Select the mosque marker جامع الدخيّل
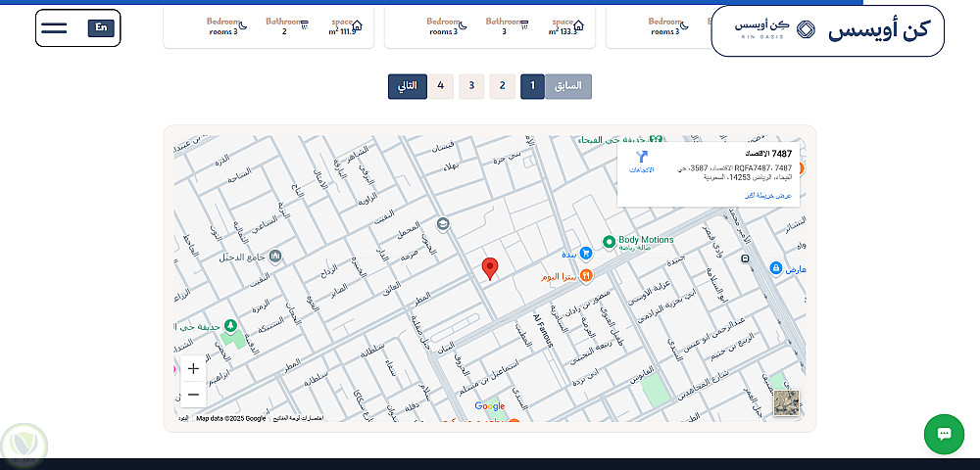Viewport: 980px width, 470px height. [x=275, y=257]
